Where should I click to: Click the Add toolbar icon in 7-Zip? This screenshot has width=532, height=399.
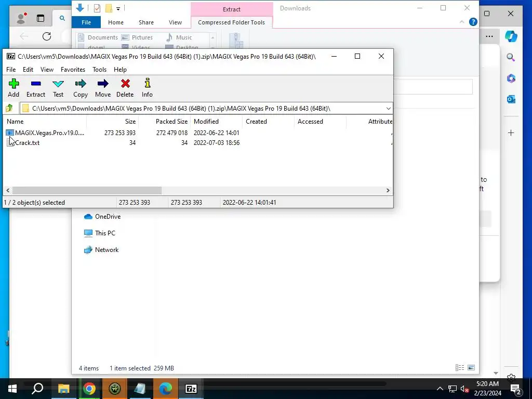click(14, 88)
